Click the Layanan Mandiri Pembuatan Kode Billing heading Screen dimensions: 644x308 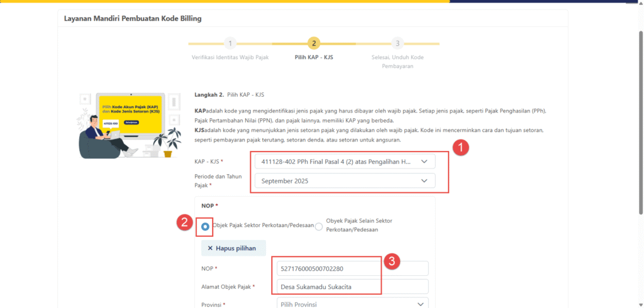point(132,19)
